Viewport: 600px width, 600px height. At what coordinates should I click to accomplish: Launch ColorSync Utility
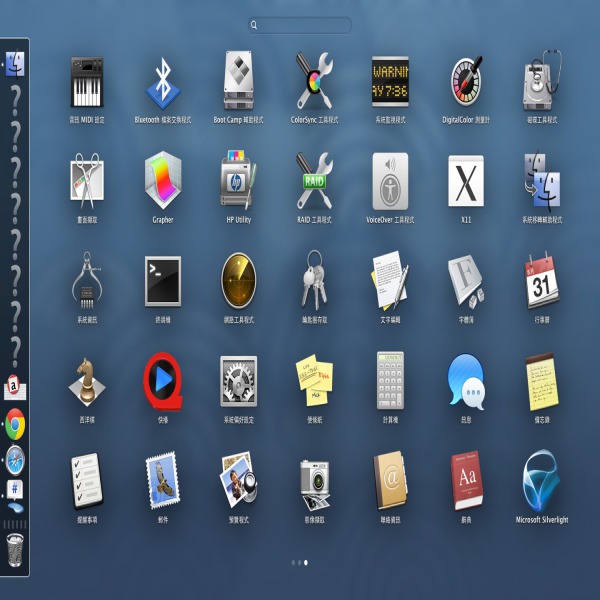314,81
